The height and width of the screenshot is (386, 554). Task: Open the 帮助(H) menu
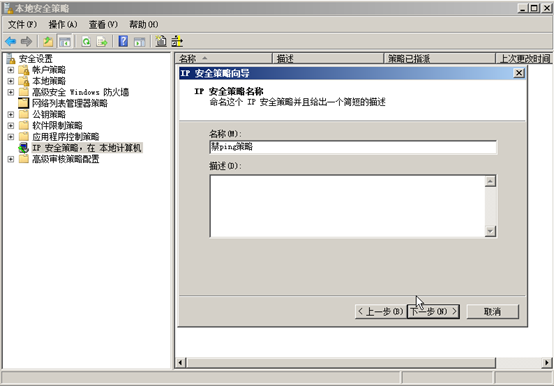click(143, 24)
